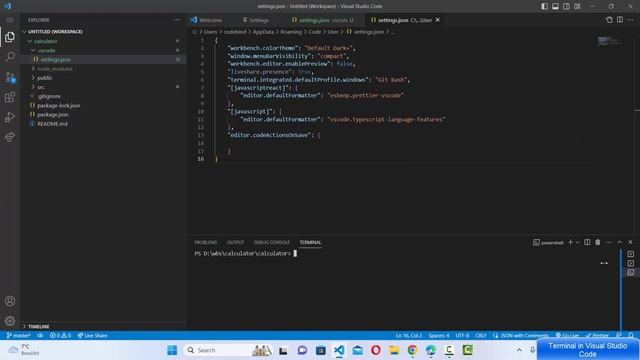Open editor more actions ellipsis

tap(631, 20)
